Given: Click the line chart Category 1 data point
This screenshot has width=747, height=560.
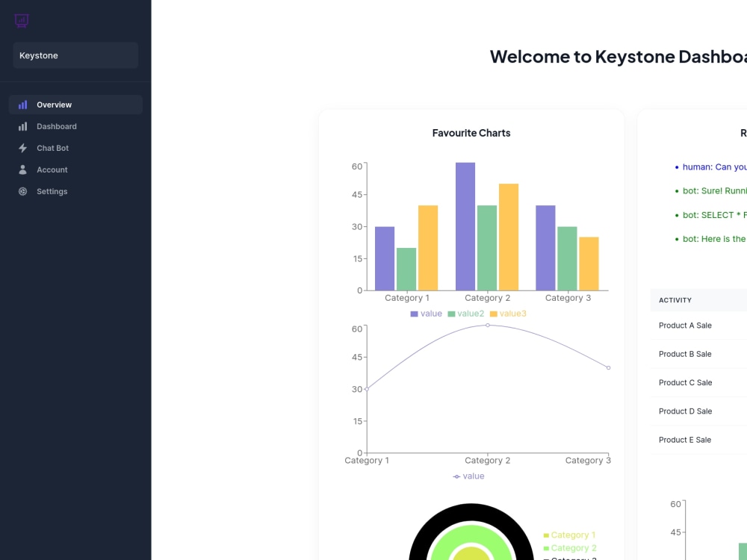Looking at the screenshot, I should (367, 389).
